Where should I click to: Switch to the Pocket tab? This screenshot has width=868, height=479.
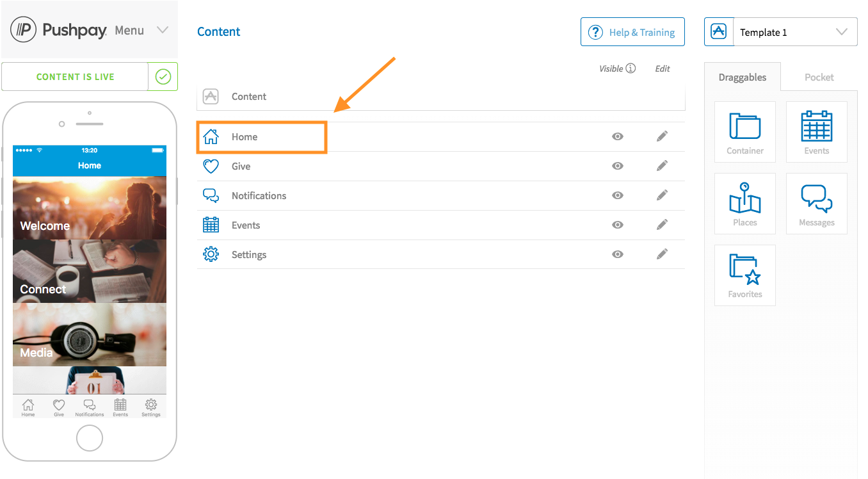[819, 77]
